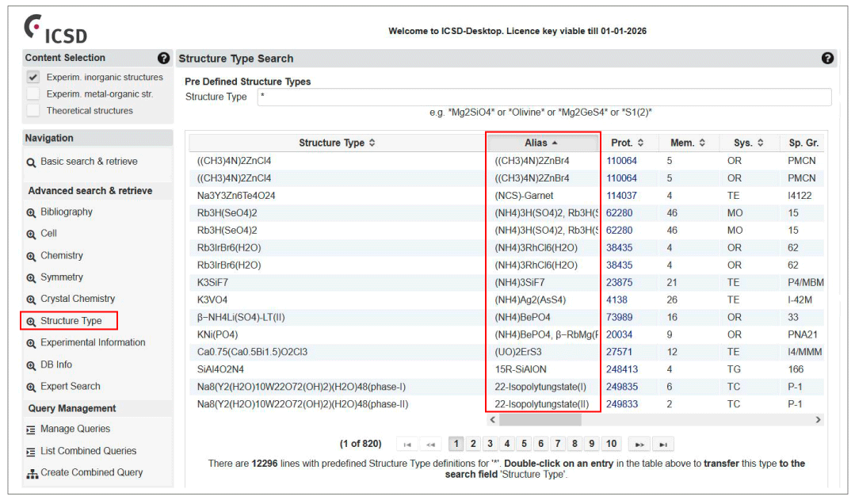Click Manage Queries list icon

31,430
